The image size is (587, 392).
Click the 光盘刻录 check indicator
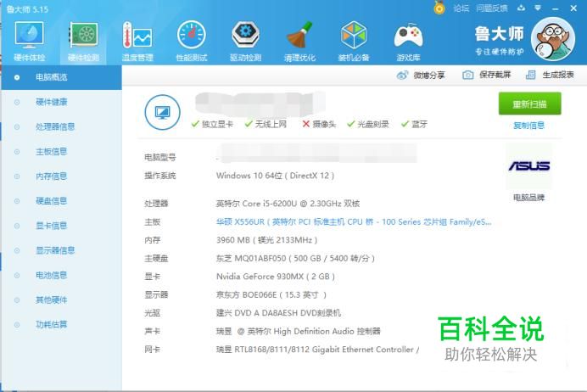pyautogui.click(x=367, y=124)
